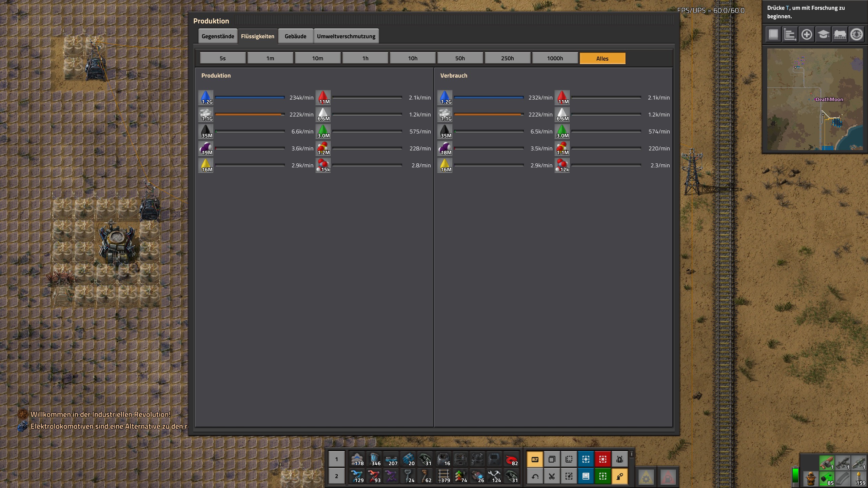868x488 pixels.
Task: Select the flamethrower weapon slot
Action: click(x=827, y=463)
